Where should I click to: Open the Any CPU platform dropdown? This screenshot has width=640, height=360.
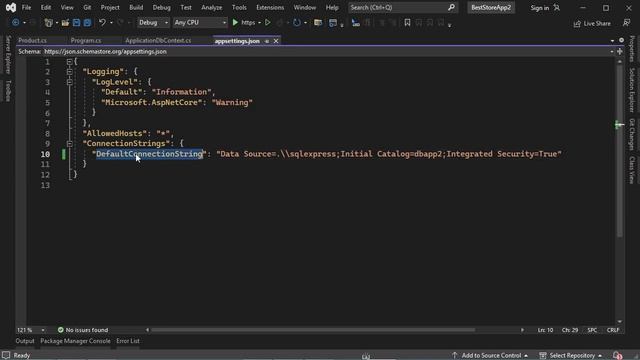tap(200, 23)
